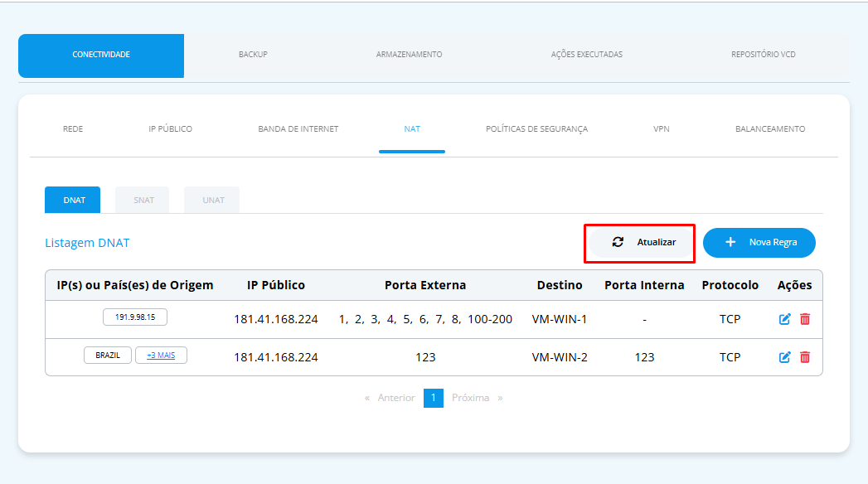Screen dimensions: 868x484
Task: Open the Banda de Internet sub-tab
Action: (x=298, y=129)
